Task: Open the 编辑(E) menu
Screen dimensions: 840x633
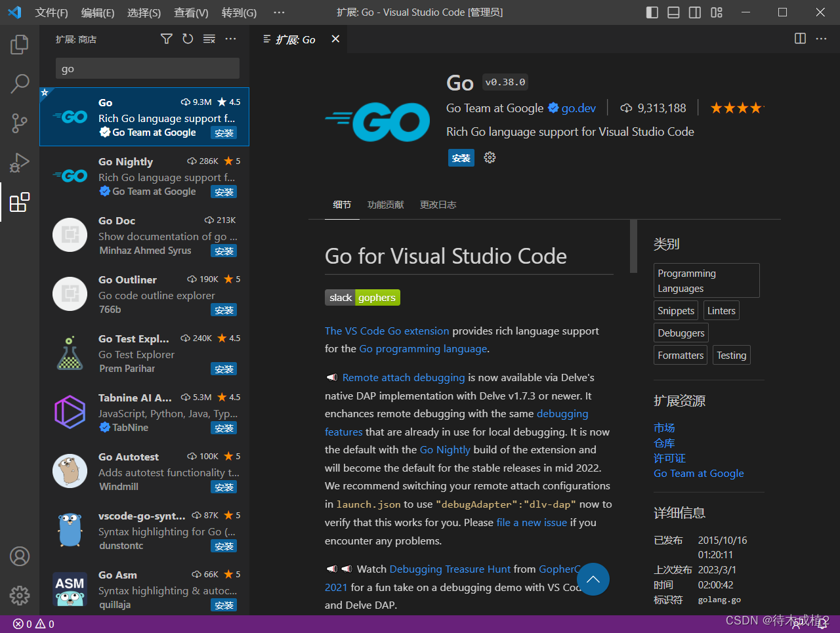Action: pos(98,12)
